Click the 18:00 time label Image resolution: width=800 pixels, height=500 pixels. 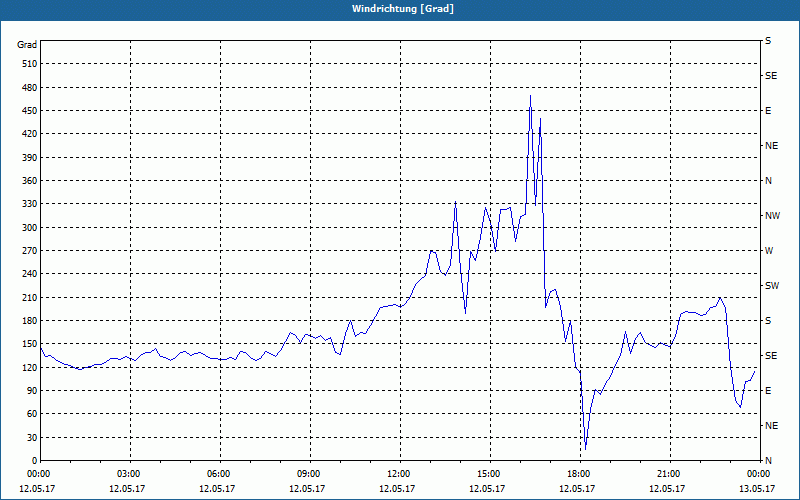coord(580,474)
